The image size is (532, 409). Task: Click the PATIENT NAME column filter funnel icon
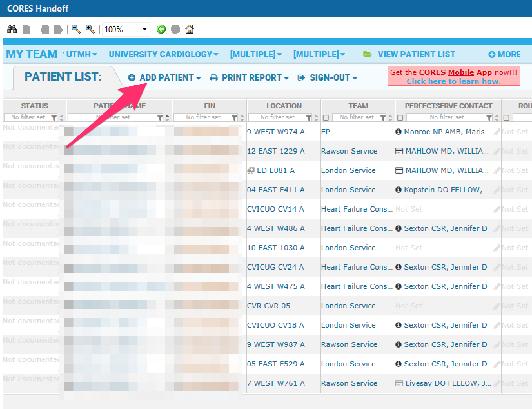[160, 118]
